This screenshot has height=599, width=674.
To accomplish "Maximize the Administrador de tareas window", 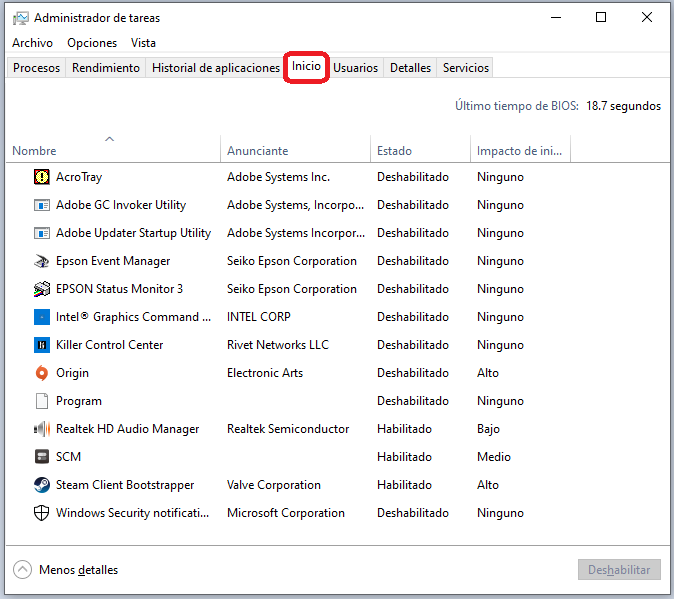I will coord(601,17).
